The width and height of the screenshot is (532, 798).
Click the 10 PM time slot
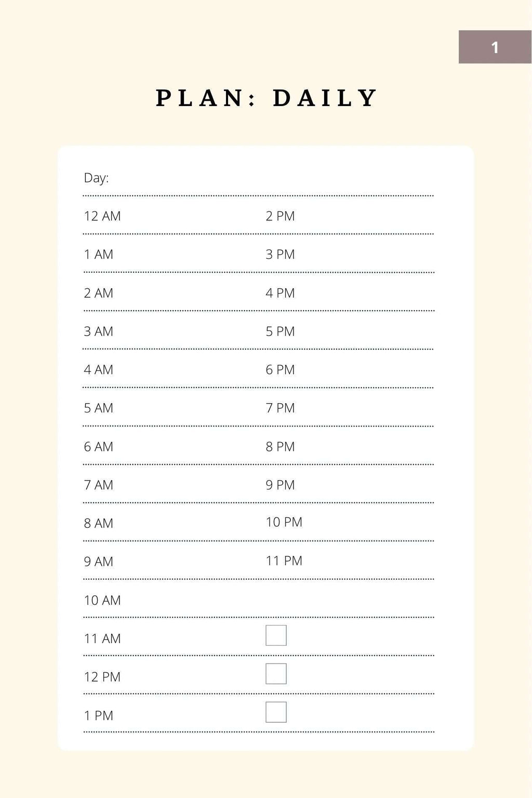point(284,522)
